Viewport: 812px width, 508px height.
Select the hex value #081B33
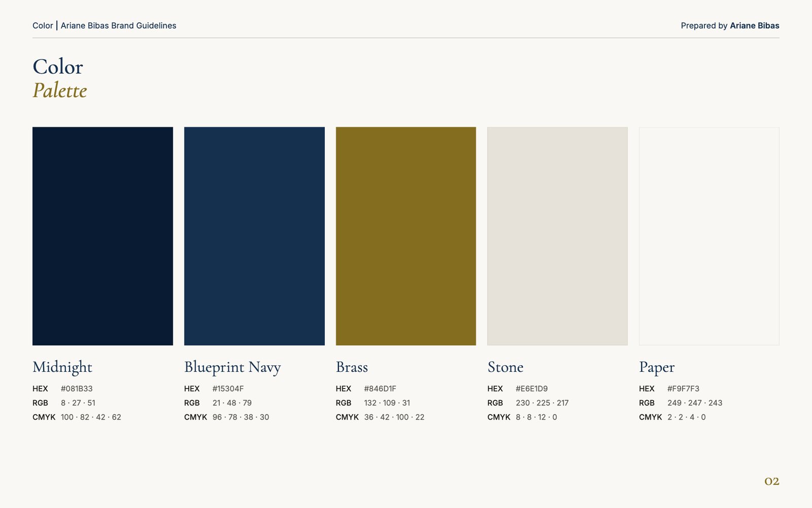tap(77, 389)
